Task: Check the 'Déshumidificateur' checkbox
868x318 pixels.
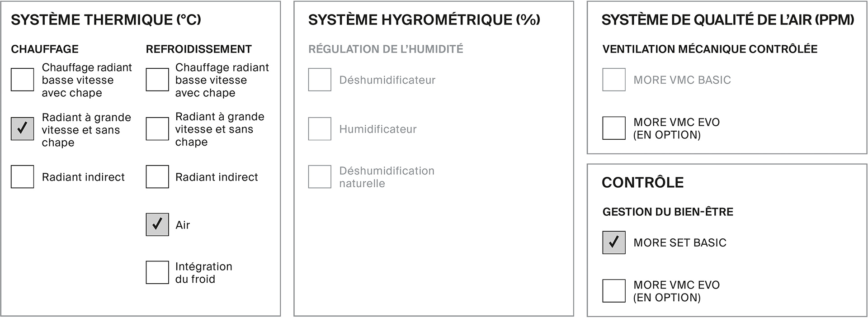Action: coord(320,80)
